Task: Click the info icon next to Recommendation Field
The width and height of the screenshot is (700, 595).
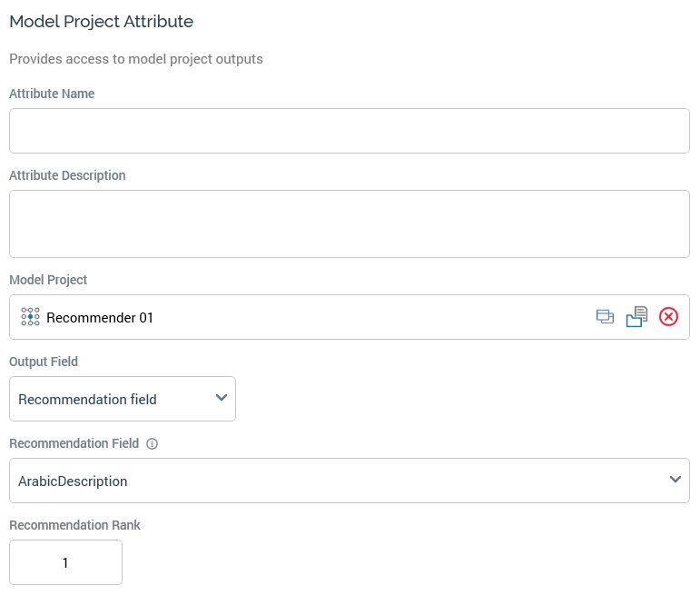Action: point(153,444)
